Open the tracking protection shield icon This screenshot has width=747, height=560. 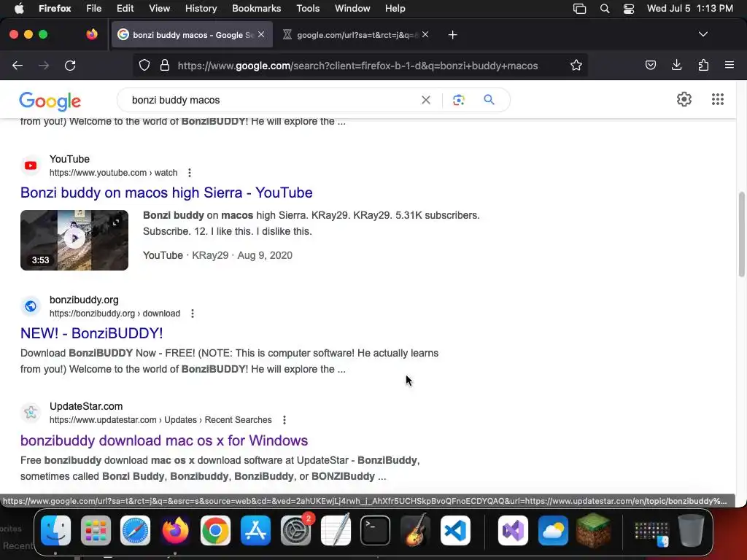pyautogui.click(x=144, y=65)
